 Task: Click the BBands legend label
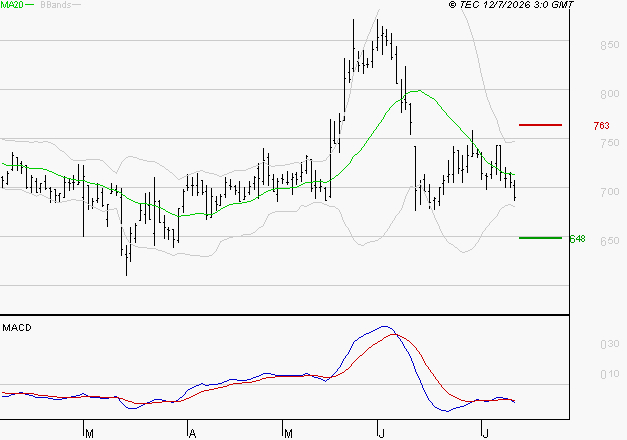56,5
